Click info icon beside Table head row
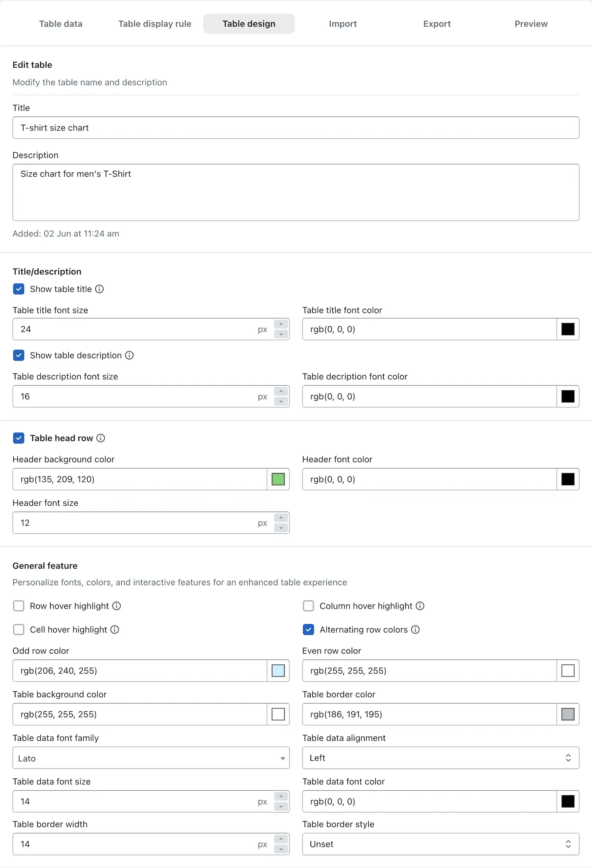This screenshot has width=592, height=868. click(x=101, y=438)
